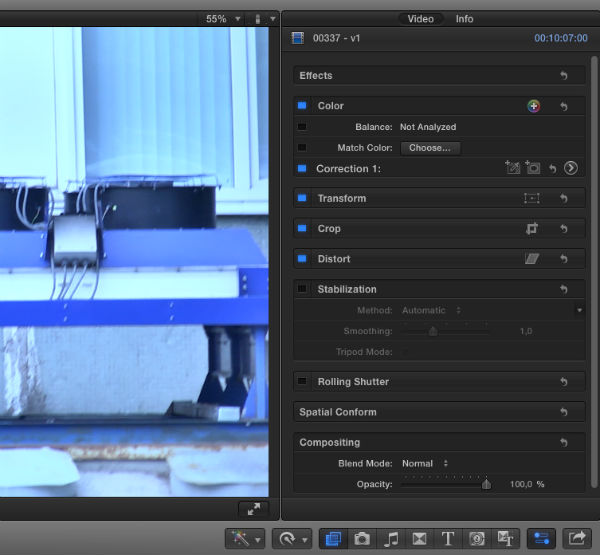Activate the Crop tool icon
This screenshot has height=555, width=600.
coord(532,229)
